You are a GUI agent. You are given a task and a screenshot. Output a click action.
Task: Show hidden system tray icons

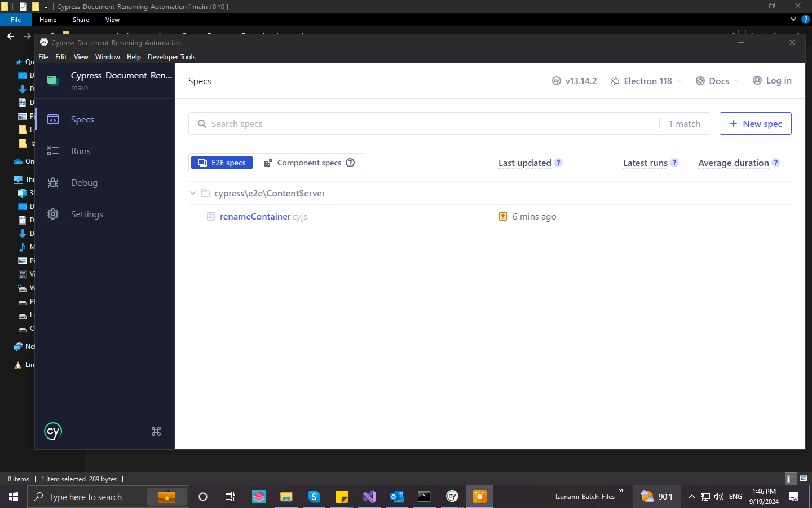[692, 497]
